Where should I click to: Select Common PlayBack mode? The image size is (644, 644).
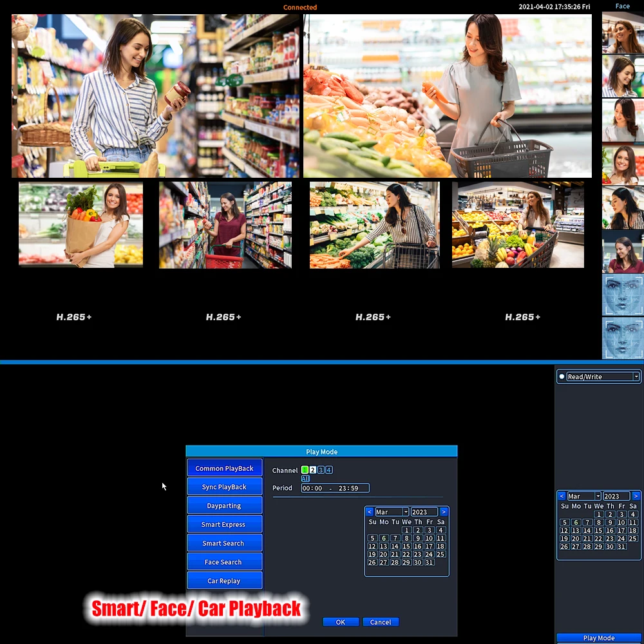[224, 468]
